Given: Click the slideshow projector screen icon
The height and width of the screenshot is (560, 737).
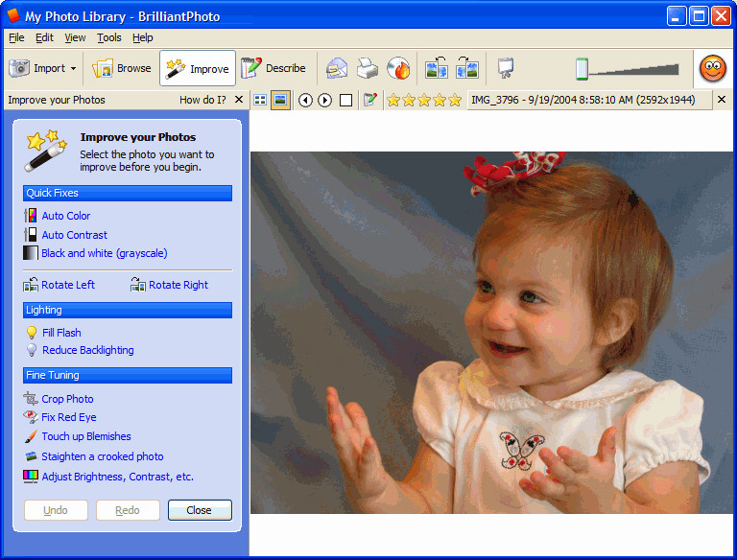Looking at the screenshot, I should coord(506,69).
